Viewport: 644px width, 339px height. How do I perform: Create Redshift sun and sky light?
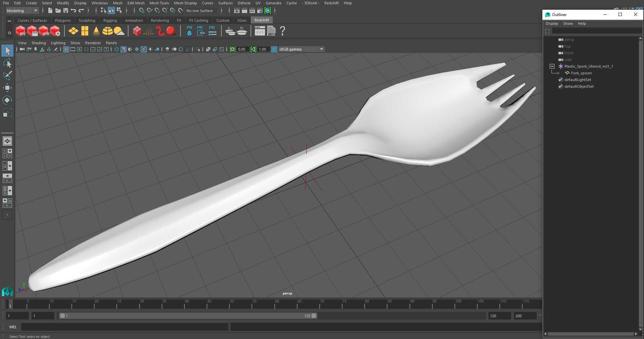(119, 31)
